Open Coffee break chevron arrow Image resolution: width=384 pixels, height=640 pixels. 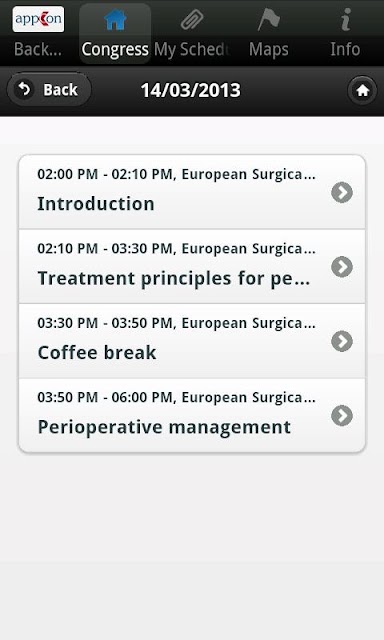342,341
